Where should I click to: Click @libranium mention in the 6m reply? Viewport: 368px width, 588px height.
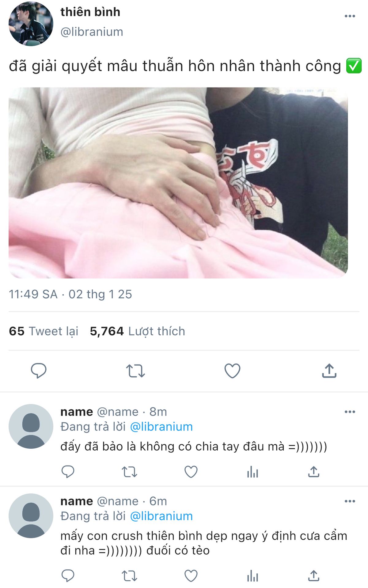click(161, 516)
